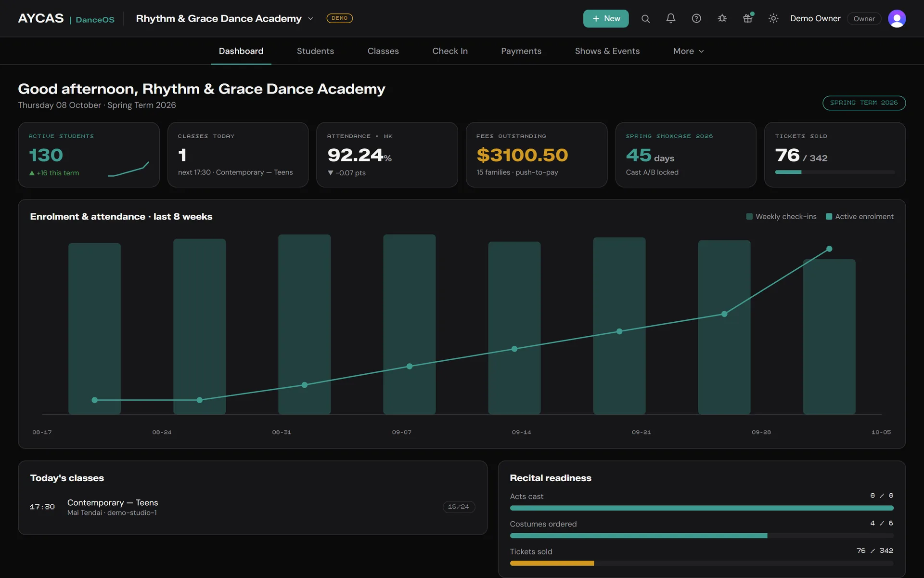Switch to the Dashboard tab
The width and height of the screenshot is (924, 578).
click(x=241, y=51)
